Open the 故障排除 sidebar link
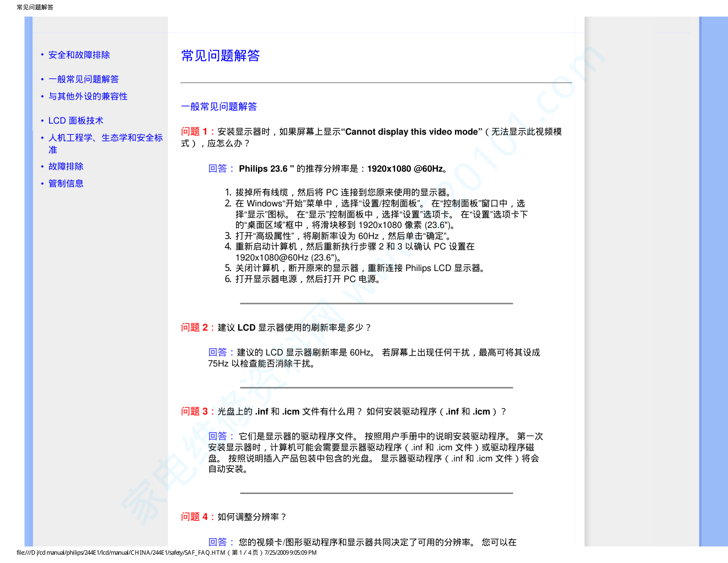This screenshot has height=563, width=728. [x=66, y=167]
